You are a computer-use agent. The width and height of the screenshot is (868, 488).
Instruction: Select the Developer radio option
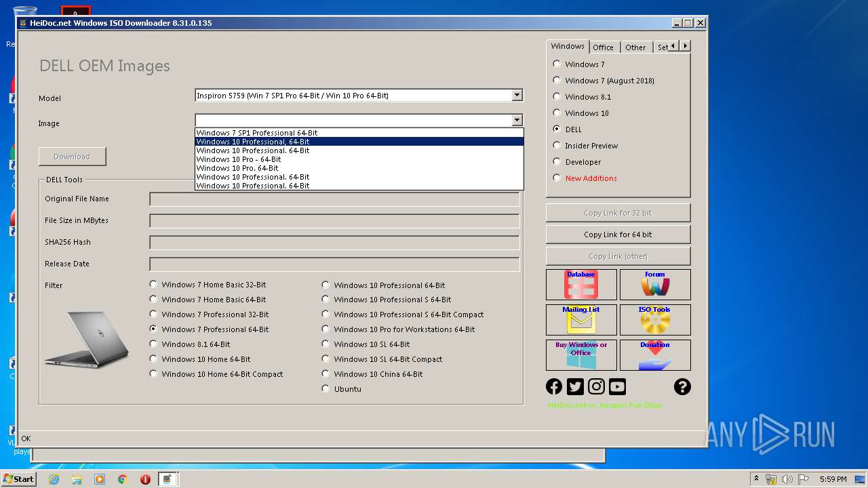[x=577, y=162]
